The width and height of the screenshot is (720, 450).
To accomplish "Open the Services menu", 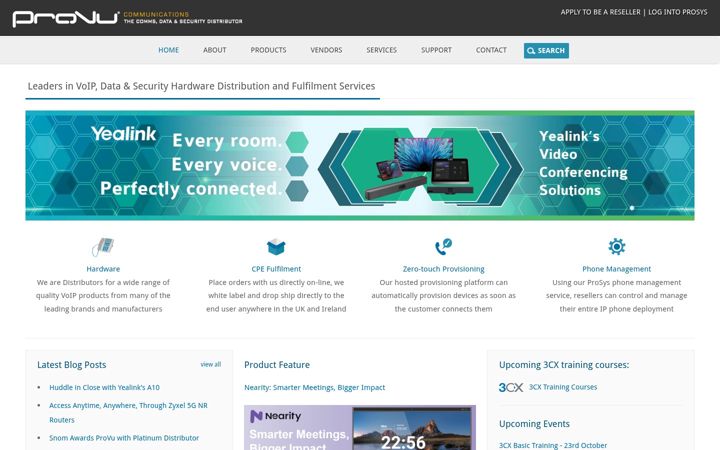I will point(382,50).
